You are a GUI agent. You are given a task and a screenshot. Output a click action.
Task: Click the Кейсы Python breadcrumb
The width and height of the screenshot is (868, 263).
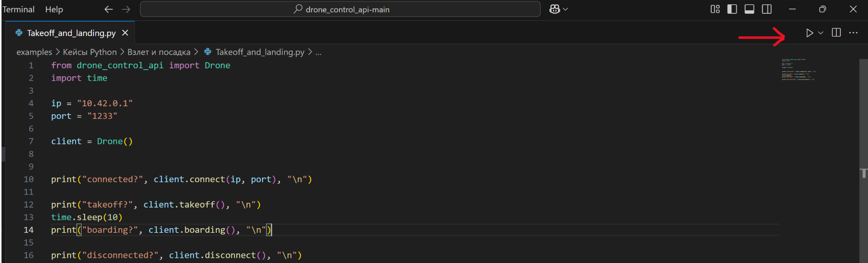click(89, 52)
